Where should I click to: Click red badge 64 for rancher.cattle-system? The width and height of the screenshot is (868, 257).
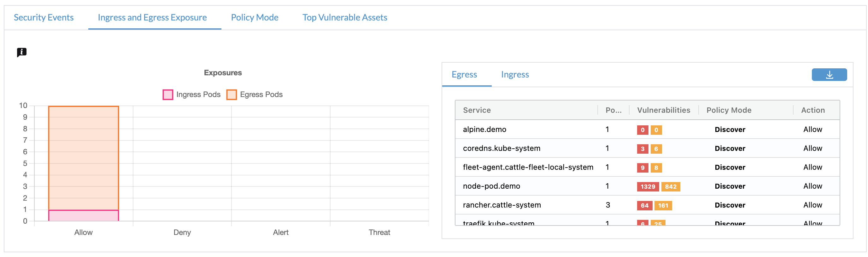click(644, 206)
